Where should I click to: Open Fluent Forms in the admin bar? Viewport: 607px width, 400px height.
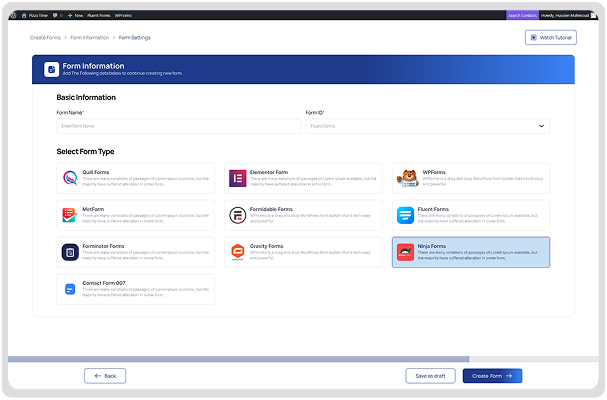coord(99,15)
